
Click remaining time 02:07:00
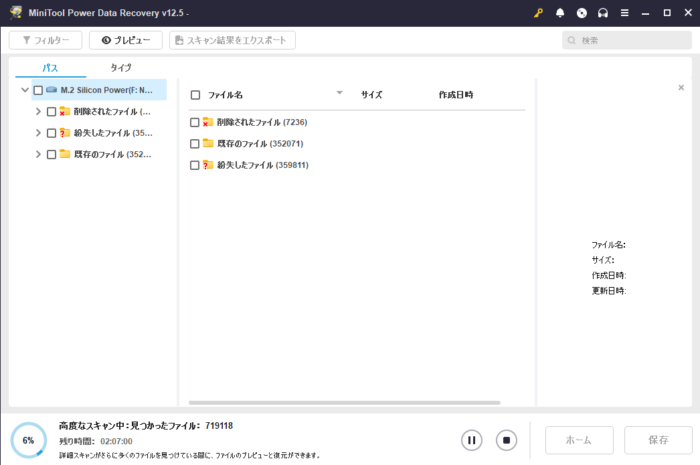click(x=117, y=441)
